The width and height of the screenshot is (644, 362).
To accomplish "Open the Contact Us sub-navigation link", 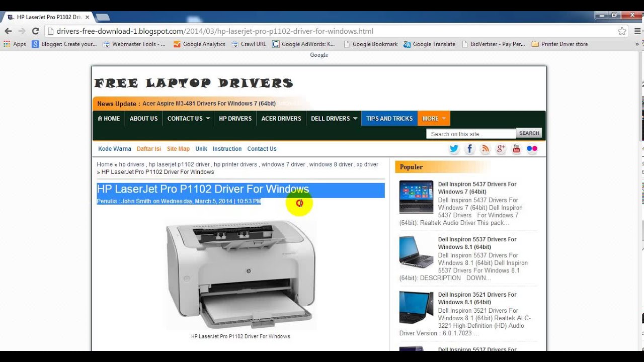I will click(262, 149).
